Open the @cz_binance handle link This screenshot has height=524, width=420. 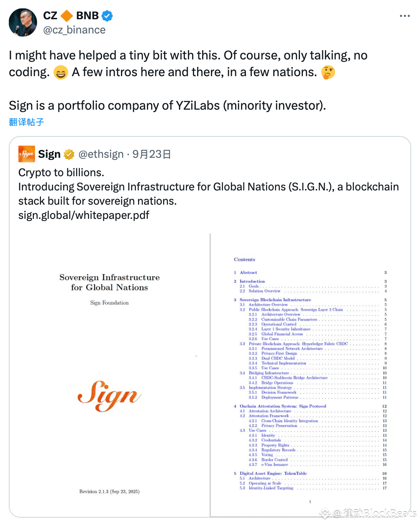click(74, 30)
